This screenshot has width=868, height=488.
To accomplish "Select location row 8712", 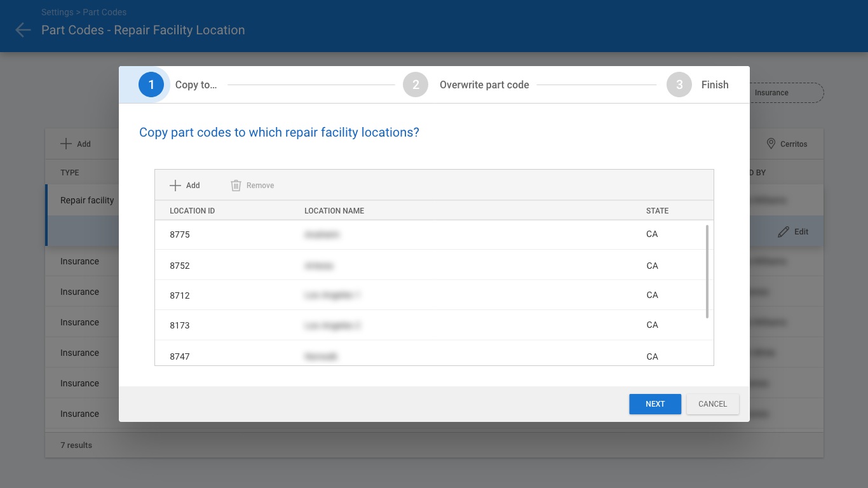I will 430,295.
